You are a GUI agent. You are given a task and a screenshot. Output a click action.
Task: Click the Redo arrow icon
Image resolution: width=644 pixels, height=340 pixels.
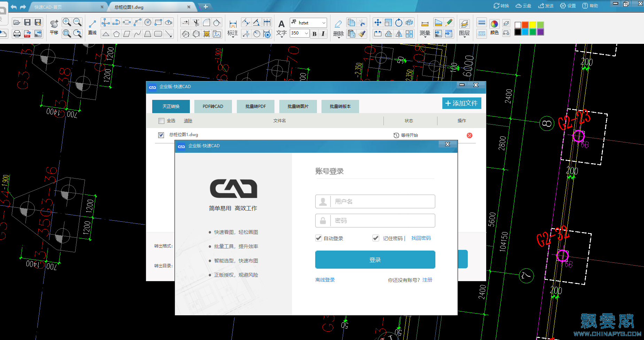(x=23, y=7)
